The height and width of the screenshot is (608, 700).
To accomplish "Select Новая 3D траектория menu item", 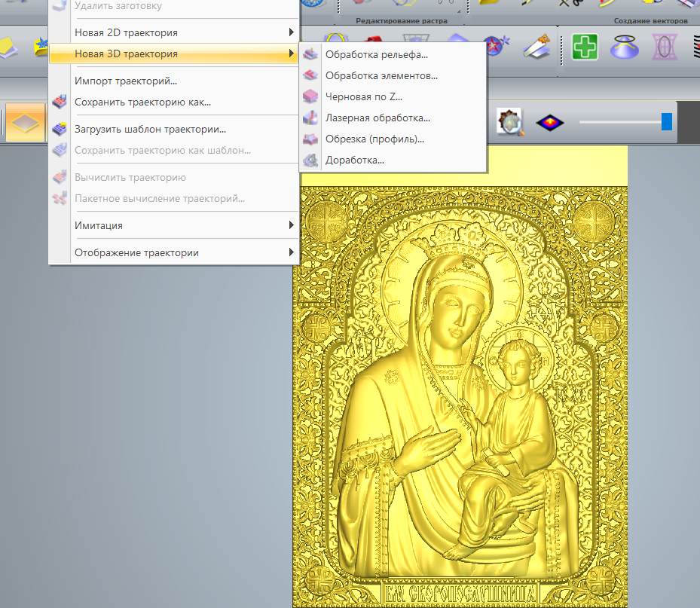I will click(x=173, y=53).
